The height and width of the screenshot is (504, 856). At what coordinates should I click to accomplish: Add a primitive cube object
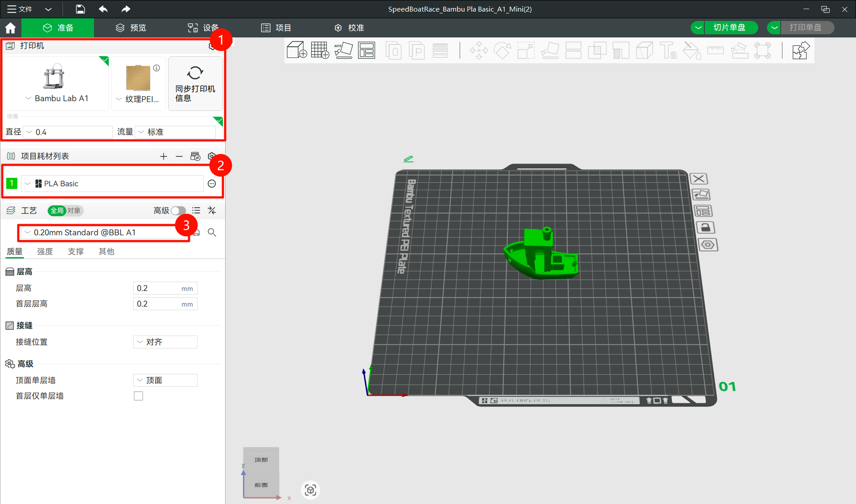point(296,50)
